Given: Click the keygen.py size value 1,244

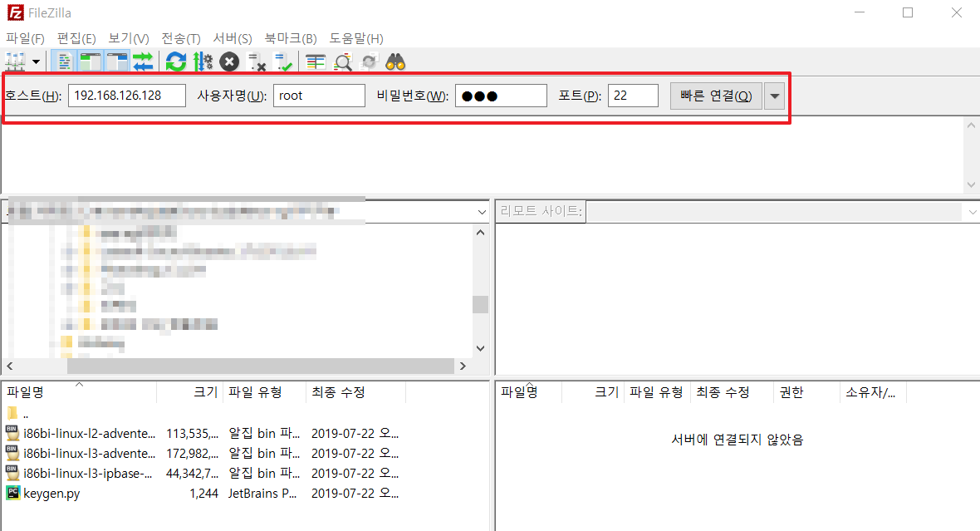Looking at the screenshot, I should (203, 494).
